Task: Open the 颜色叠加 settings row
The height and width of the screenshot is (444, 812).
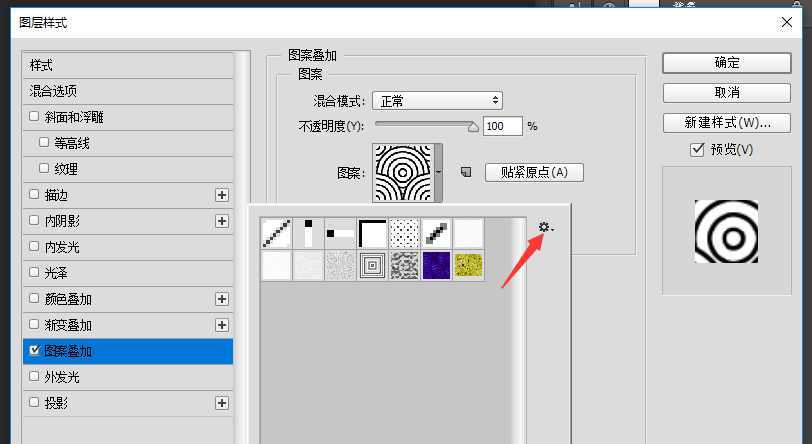Action: click(x=128, y=299)
